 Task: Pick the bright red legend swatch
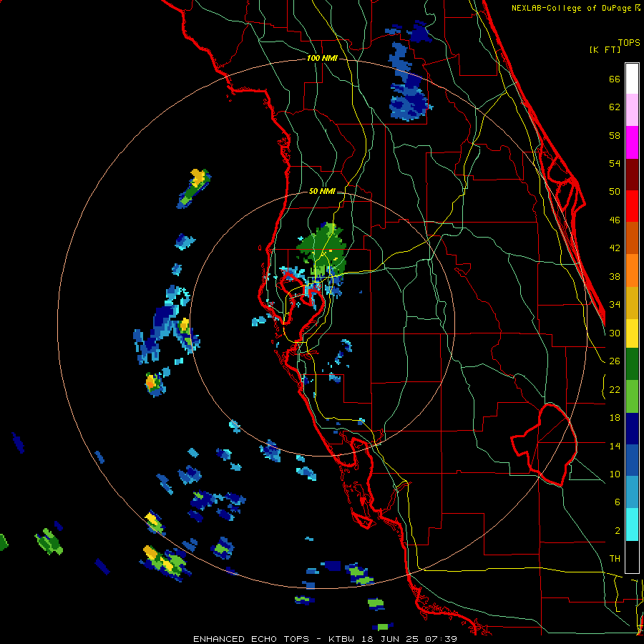coord(632,206)
